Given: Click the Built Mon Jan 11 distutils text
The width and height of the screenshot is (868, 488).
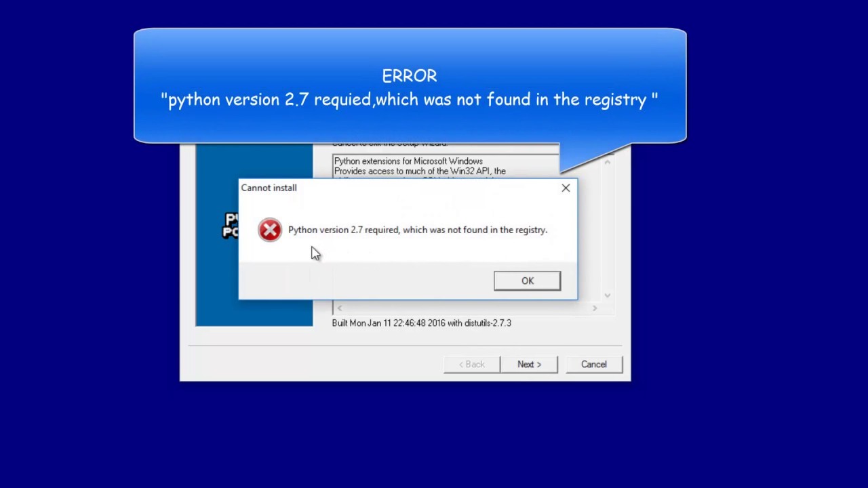Looking at the screenshot, I should coord(422,323).
